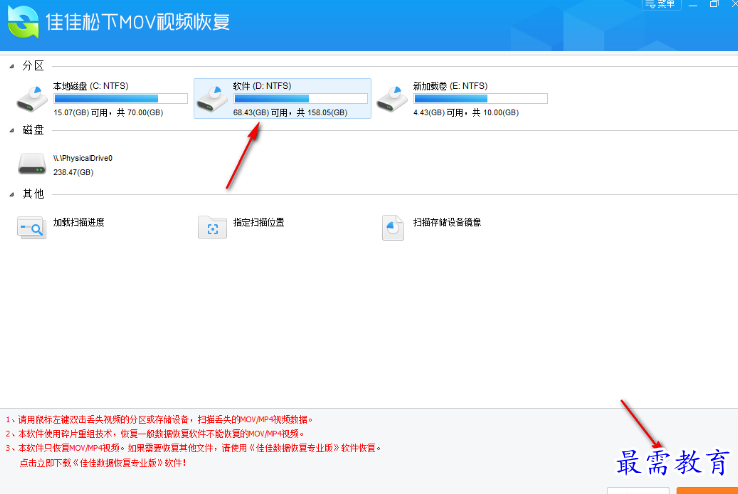
Task: Click the 15.07(GB) 可用 capacity text
Action: click(x=108, y=112)
